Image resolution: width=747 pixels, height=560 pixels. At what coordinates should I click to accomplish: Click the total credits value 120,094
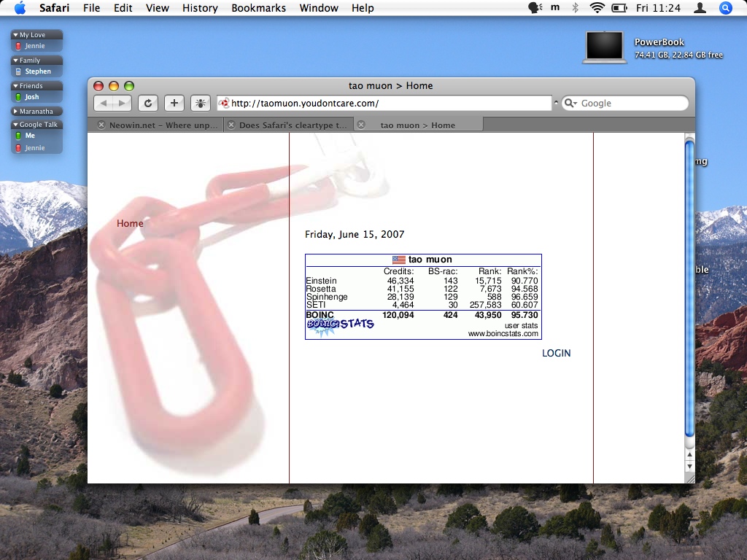398,315
